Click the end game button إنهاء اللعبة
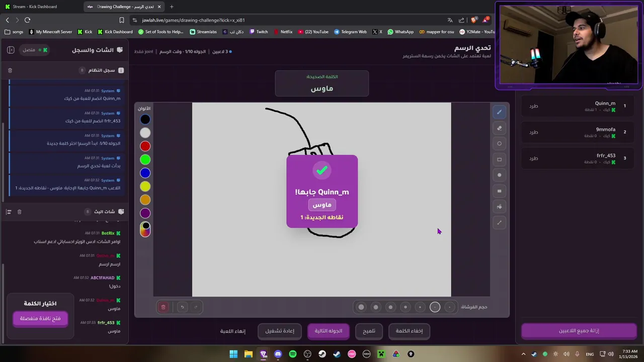The height and width of the screenshot is (362, 644). pyautogui.click(x=233, y=331)
